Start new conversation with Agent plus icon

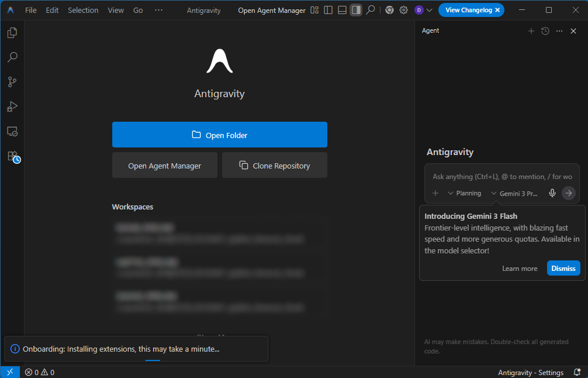(531, 31)
